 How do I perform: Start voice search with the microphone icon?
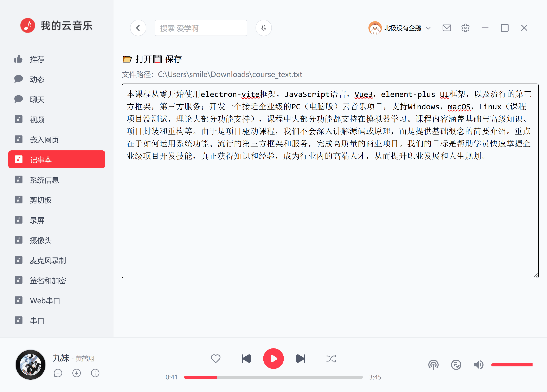click(x=264, y=28)
